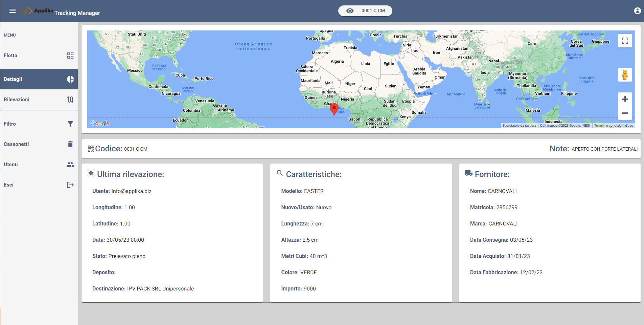Click the Utenti people icon
This screenshot has width=644, height=325.
(70, 165)
